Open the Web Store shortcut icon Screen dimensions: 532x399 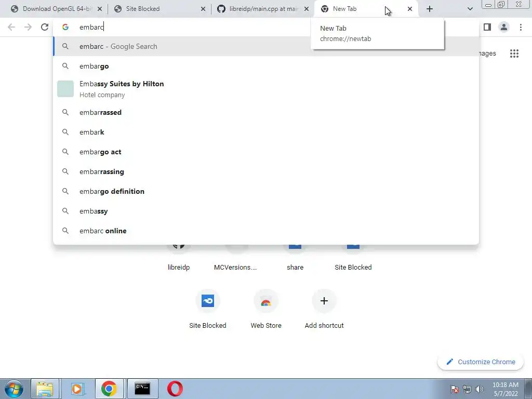(x=266, y=301)
